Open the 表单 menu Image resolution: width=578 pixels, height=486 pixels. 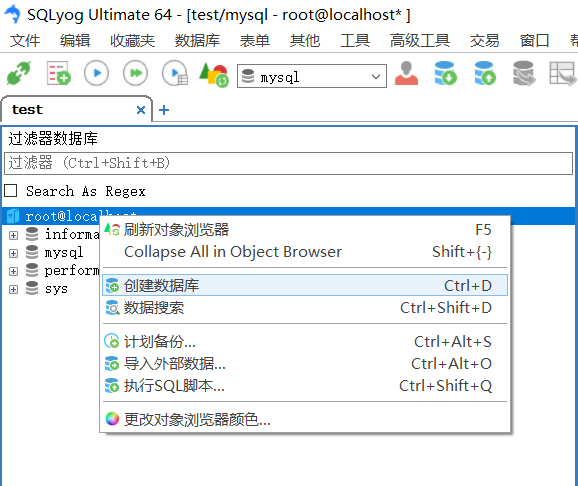255,40
